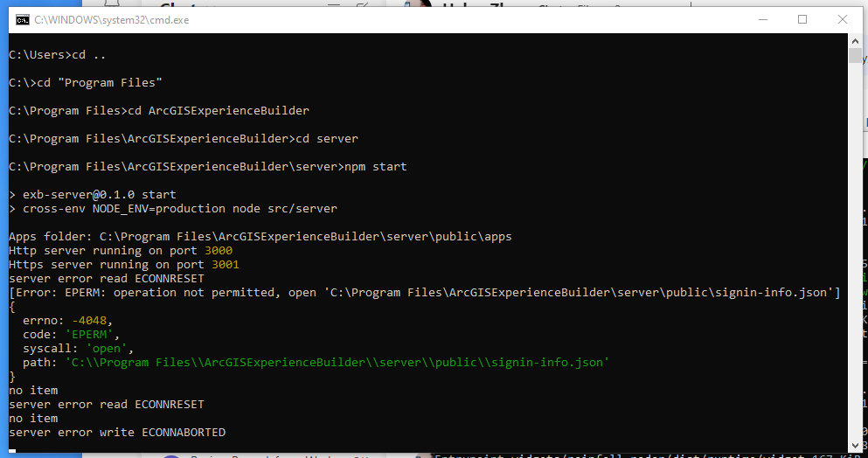This screenshot has width=868, height=458.
Task: Click the title text C:\WINDOWS\system32\cmd.exe
Action: tap(112, 20)
